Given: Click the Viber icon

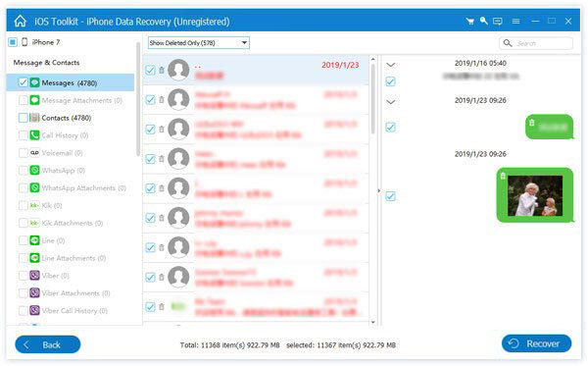Looking at the screenshot, I should 35,276.
